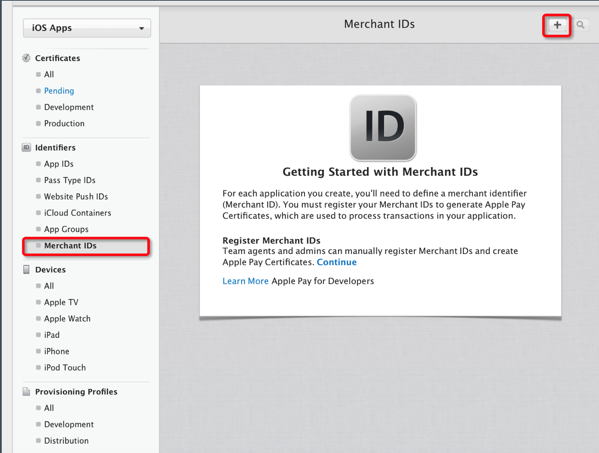Show Apple TV devices
The height and width of the screenshot is (453, 599).
[x=61, y=303]
